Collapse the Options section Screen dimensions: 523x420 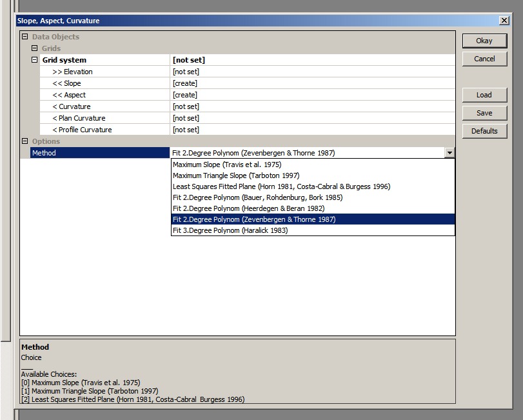pyautogui.click(x=25, y=141)
